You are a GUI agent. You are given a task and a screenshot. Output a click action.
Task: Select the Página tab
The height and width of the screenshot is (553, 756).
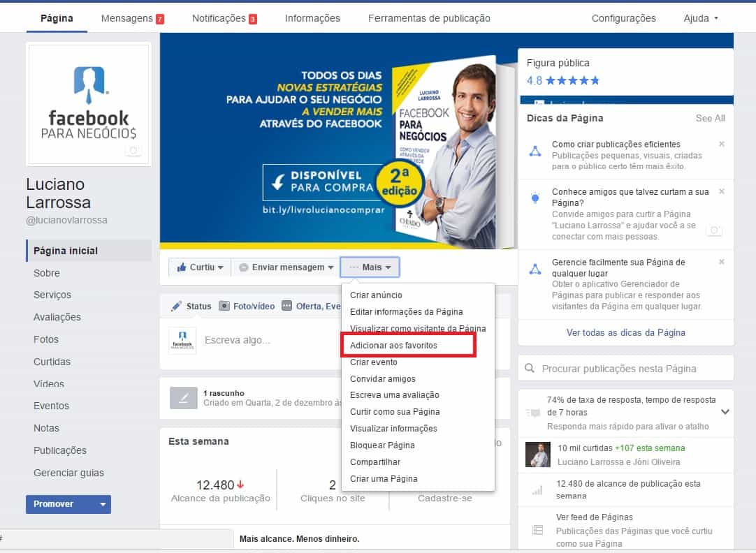click(x=57, y=18)
